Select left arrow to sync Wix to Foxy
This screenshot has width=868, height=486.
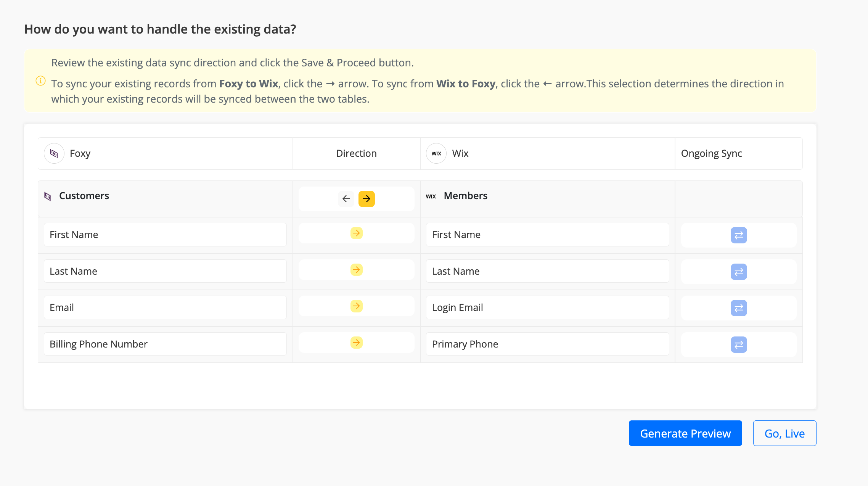pos(346,199)
